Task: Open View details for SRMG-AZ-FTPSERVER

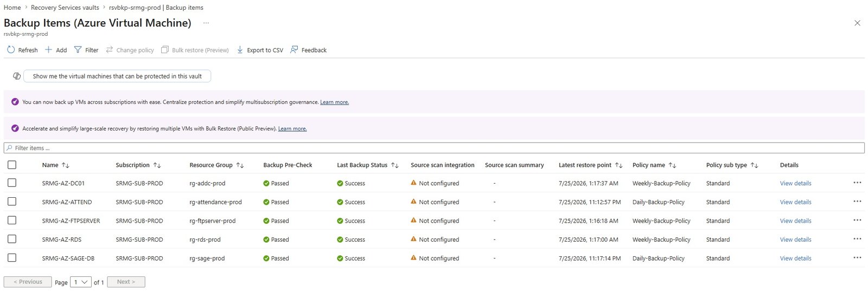Action: click(x=795, y=221)
